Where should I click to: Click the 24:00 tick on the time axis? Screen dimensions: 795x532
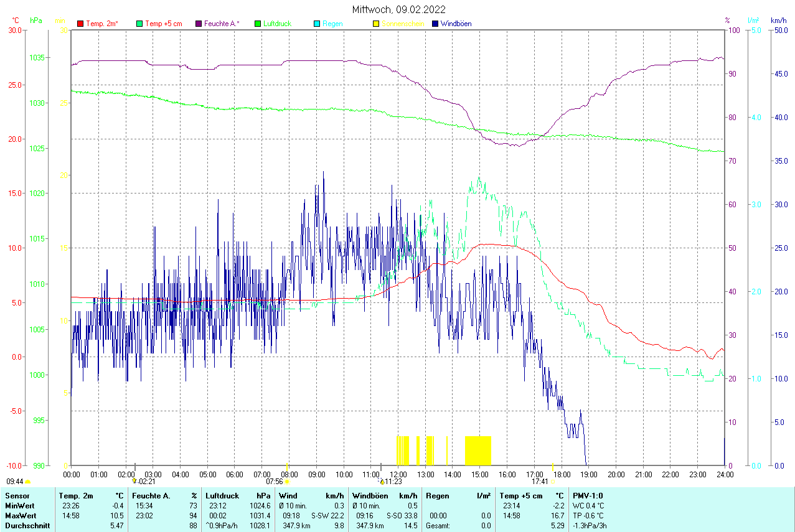click(x=725, y=474)
